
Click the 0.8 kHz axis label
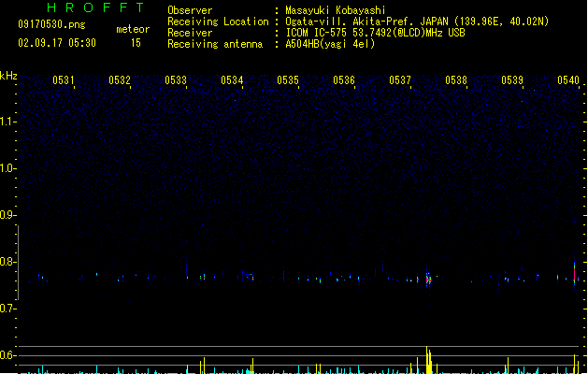pos(7,262)
